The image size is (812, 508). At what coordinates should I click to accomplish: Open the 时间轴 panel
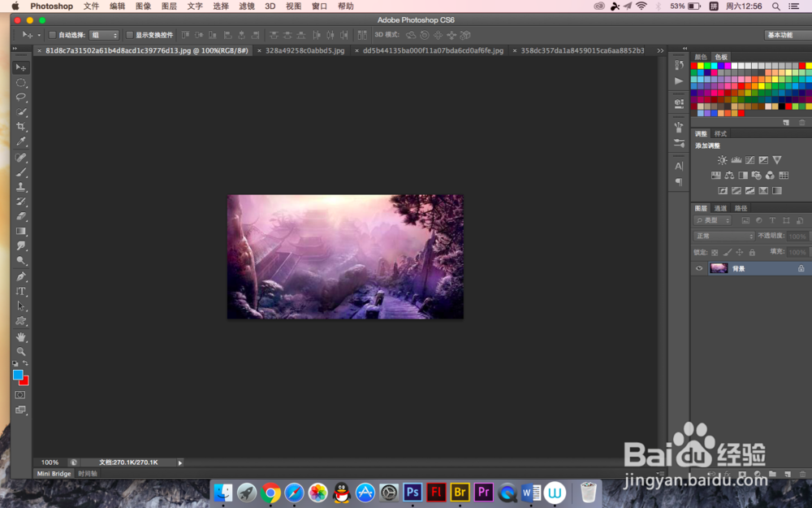click(x=88, y=474)
